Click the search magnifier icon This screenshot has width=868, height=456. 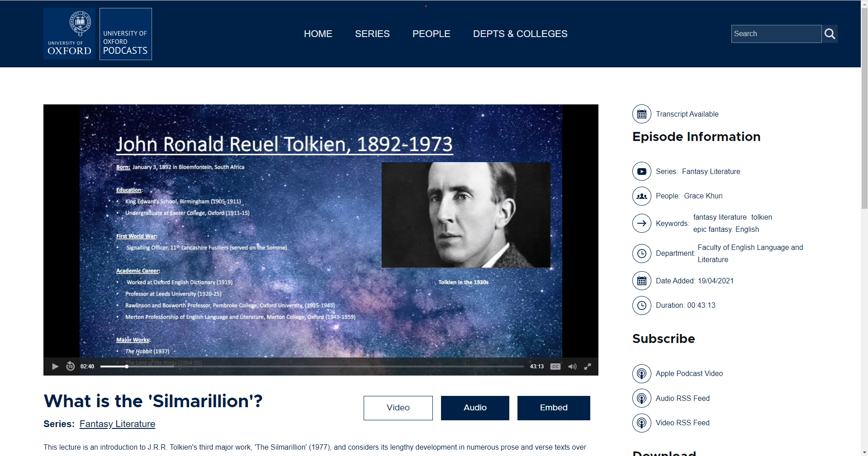click(x=830, y=34)
